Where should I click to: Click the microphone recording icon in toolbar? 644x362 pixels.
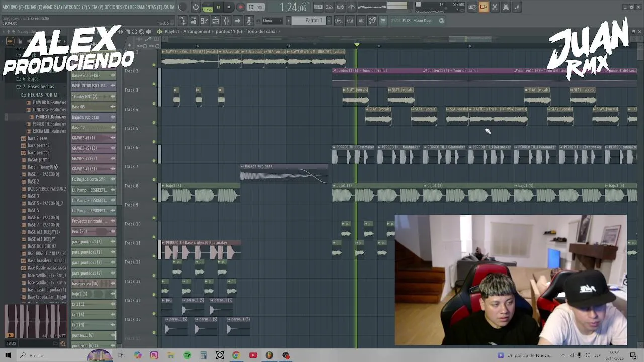click(x=249, y=21)
